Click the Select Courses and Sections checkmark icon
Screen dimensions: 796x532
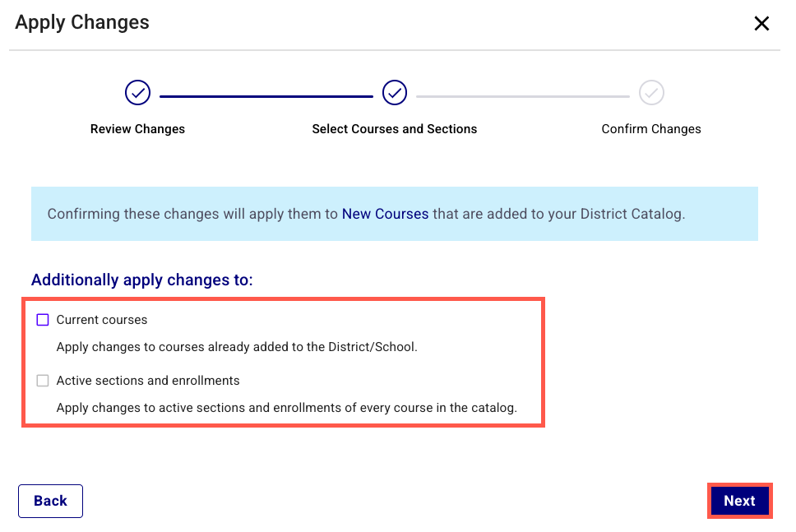[x=395, y=93]
